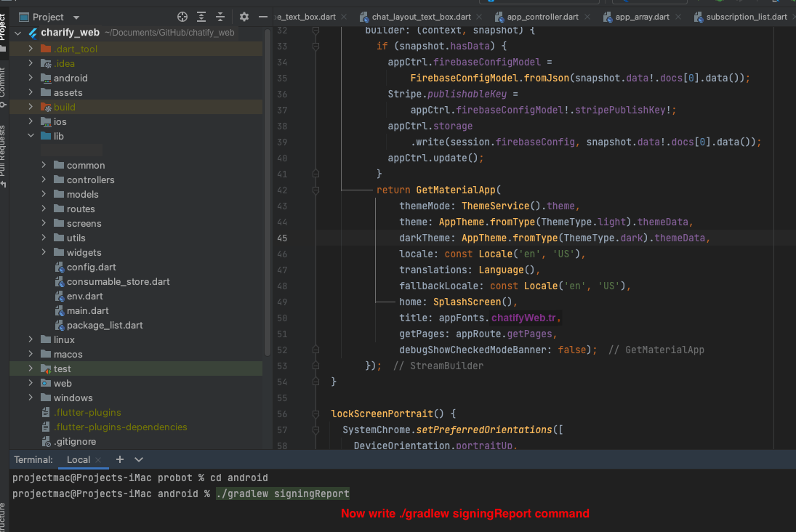796x532 pixels.
Task: Switch to the app_controller.dart tab
Action: [542, 17]
